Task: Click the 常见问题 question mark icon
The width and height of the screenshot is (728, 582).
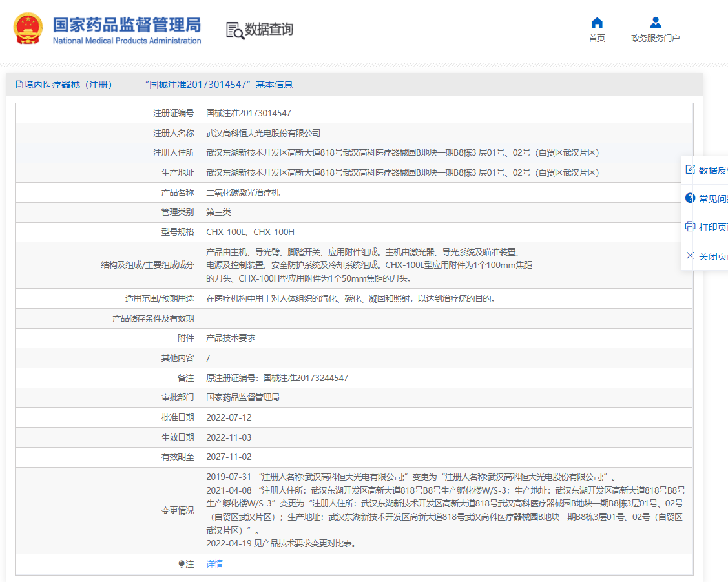Action: (690, 198)
